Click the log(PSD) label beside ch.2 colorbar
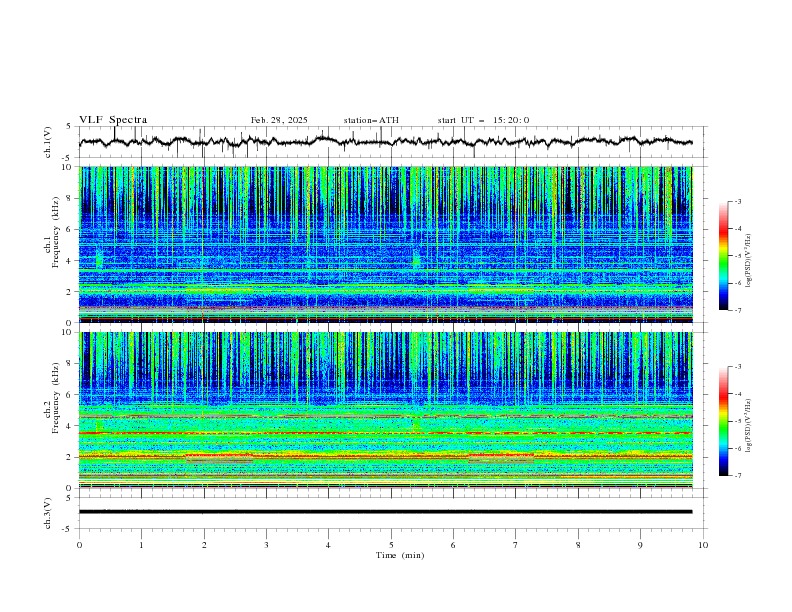This screenshot has height=612, width=792. 749,425
